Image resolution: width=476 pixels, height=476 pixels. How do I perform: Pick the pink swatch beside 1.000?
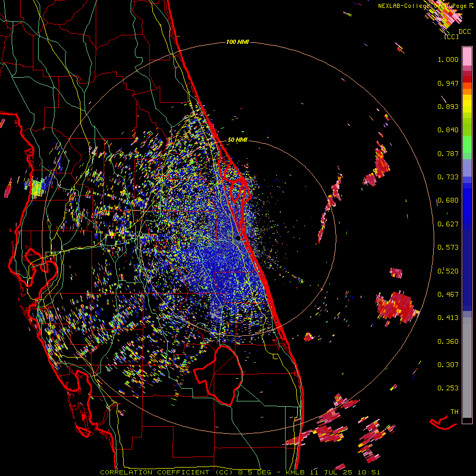point(467,57)
